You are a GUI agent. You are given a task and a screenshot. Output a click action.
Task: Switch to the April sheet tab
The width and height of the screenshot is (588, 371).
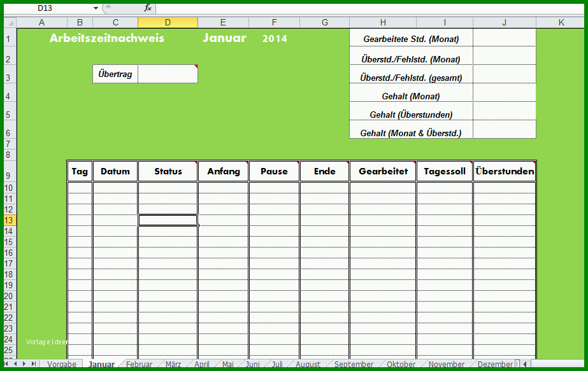[x=202, y=364]
